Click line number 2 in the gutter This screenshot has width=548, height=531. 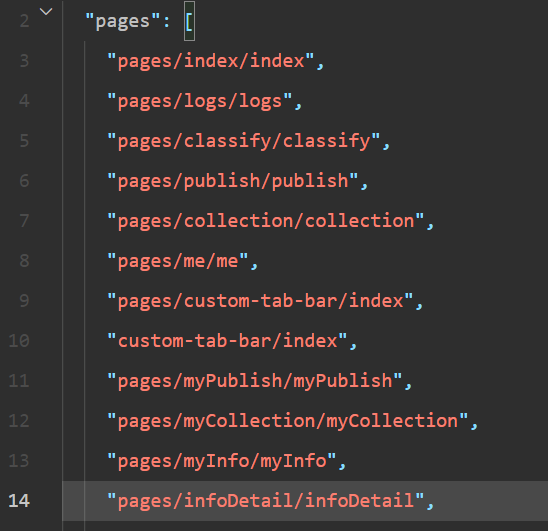24,21
